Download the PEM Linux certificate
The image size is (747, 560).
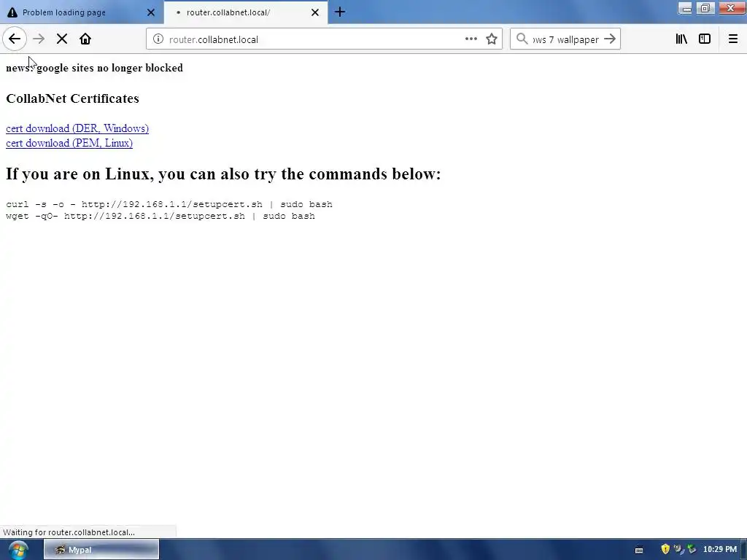pos(69,144)
